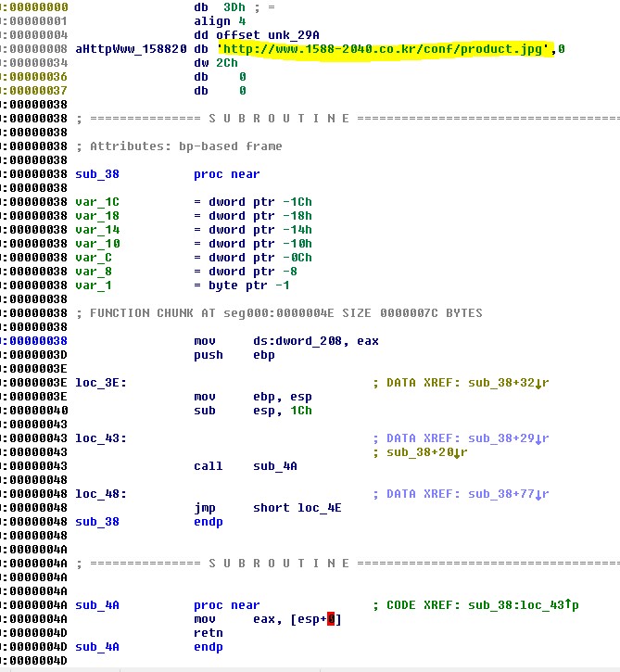Click ds:dword_208 operand in mov instruction
The image size is (620, 672).
pos(298,341)
